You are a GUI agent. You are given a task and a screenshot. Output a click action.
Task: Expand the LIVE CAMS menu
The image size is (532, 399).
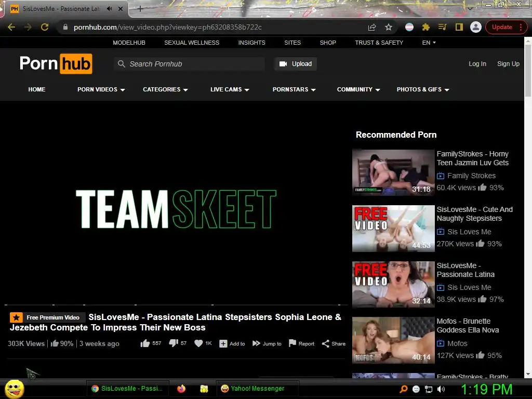230,89
